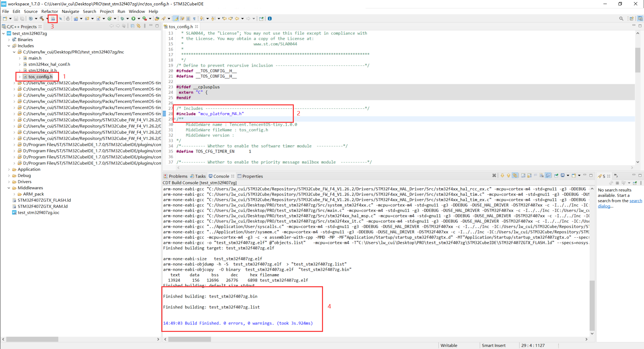644x349 pixels.
Task: Collapse the Middlewares folder
Action: pos(9,188)
